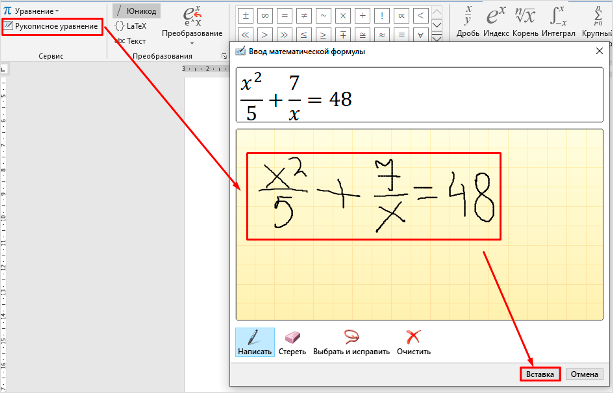
Task: Select the Стереть eraser tool
Action: [292, 342]
